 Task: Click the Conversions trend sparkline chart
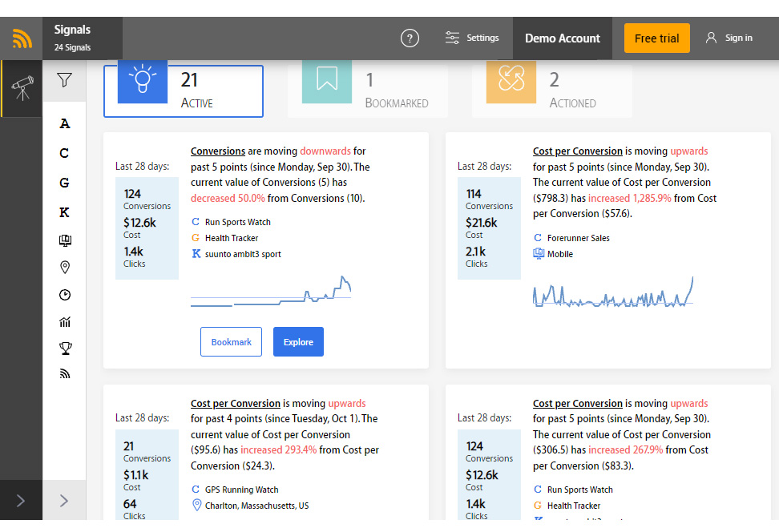tap(271, 292)
